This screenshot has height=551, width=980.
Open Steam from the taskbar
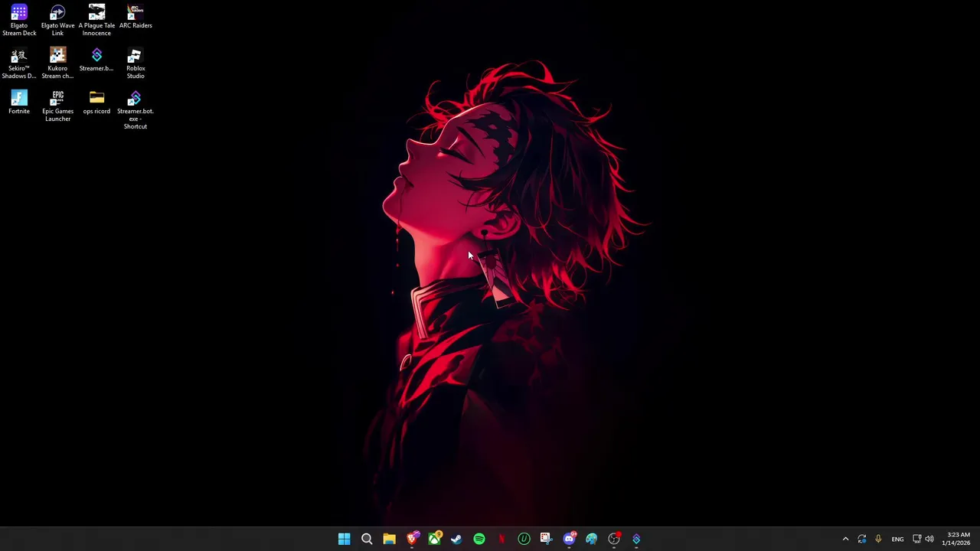coord(456,540)
